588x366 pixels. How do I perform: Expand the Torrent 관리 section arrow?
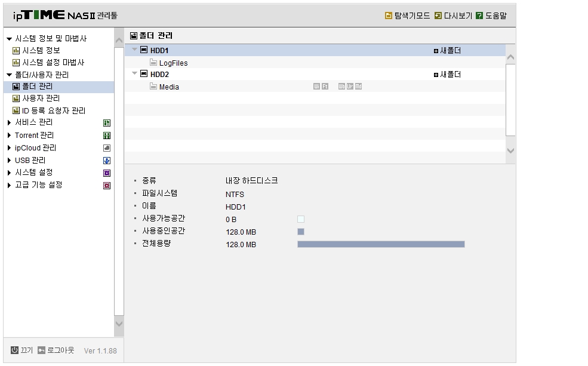(9, 136)
